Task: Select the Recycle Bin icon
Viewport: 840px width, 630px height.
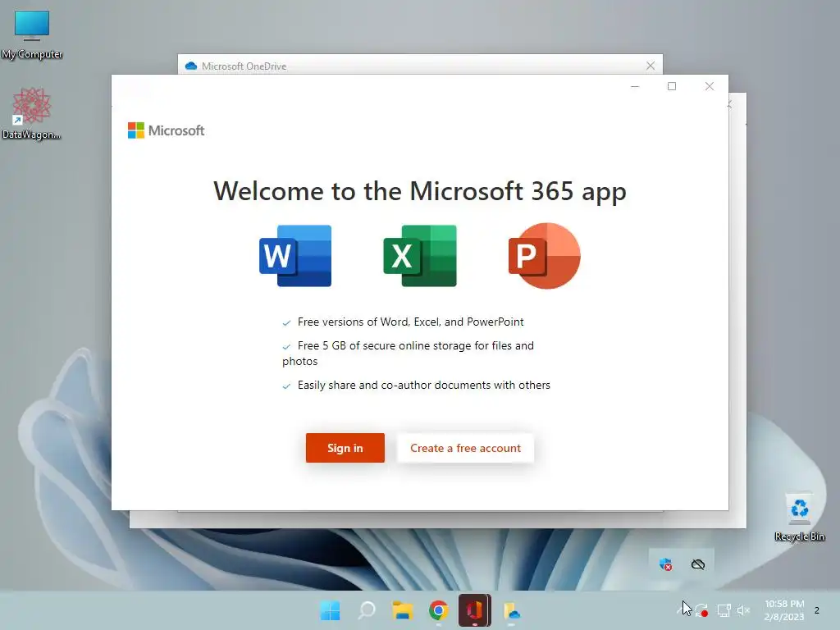Action: pyautogui.click(x=799, y=517)
